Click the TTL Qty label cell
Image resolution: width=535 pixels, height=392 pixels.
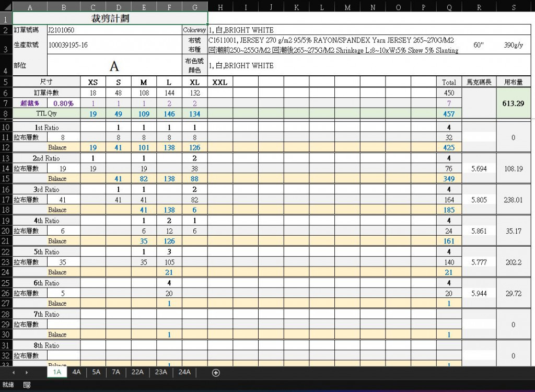46,114
